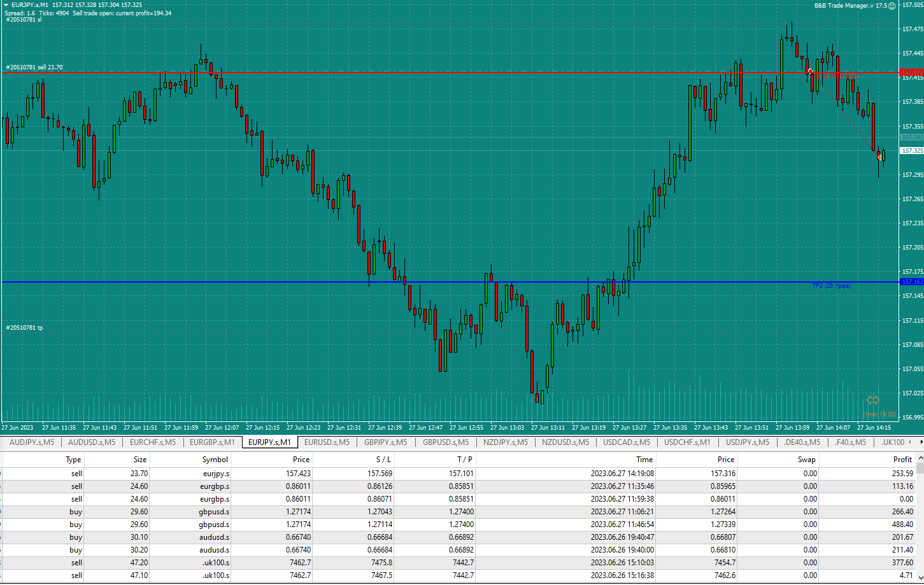This screenshot has height=585, width=924.
Task: Click the Price column header next to Symbol
Action: tap(272, 459)
